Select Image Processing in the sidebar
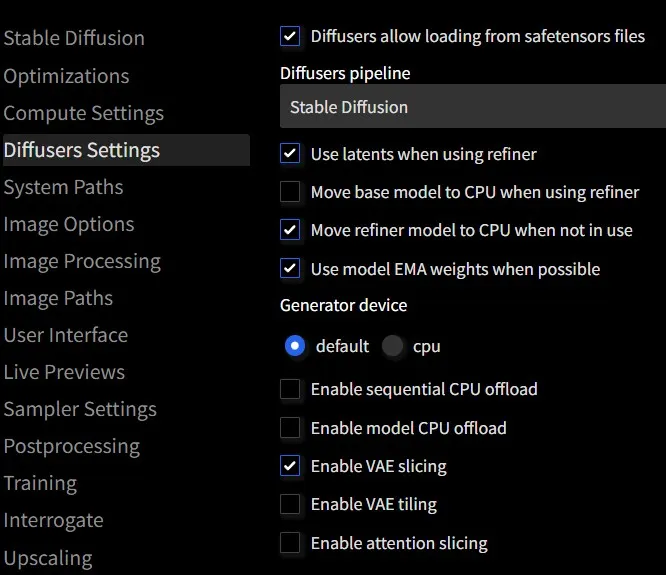Viewport: 666px width, 575px height. (x=82, y=261)
